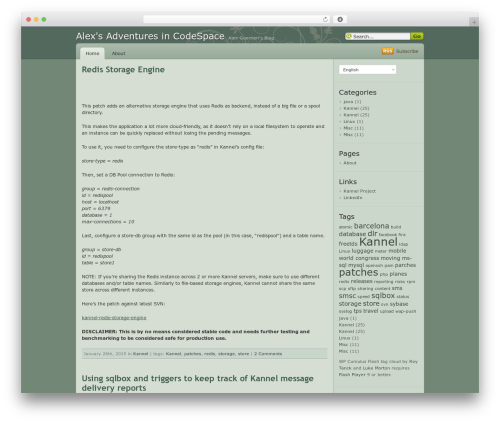The width and height of the screenshot is (500, 423).
Task: Select the tps tag
Action: click(357, 311)
